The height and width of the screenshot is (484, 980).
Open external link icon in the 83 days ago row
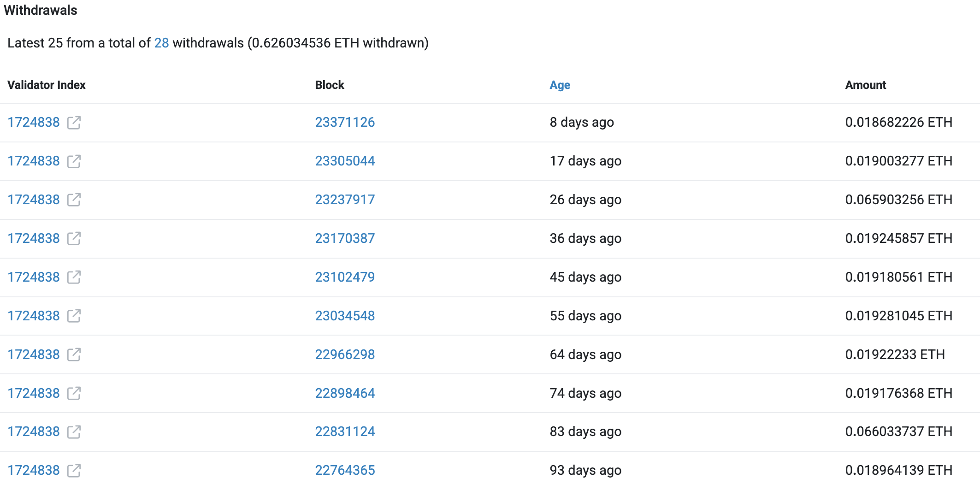pos(74,432)
